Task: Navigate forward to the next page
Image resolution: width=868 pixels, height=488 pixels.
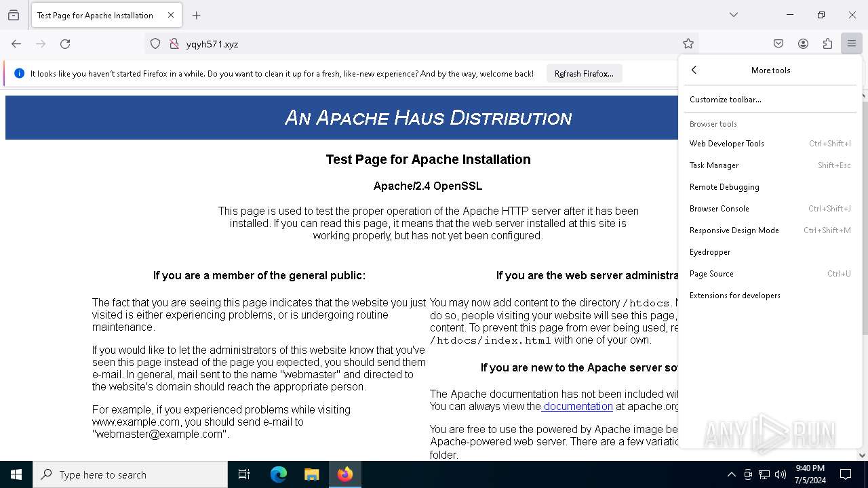Action: pyautogui.click(x=41, y=43)
